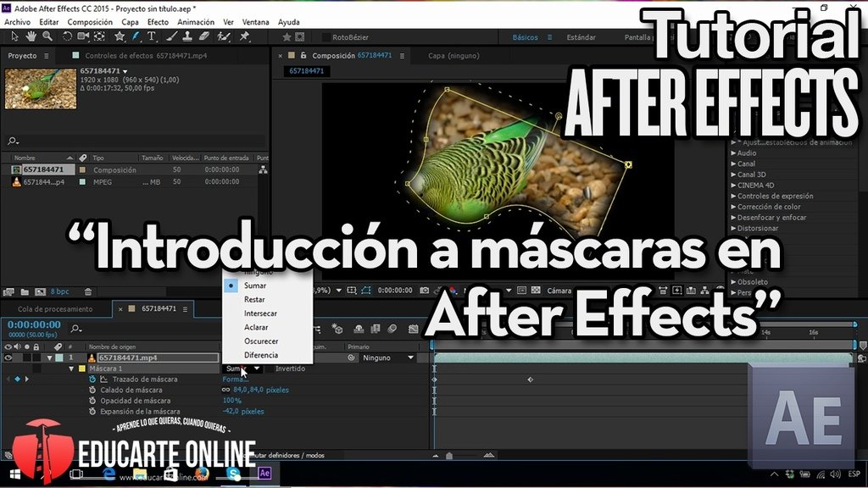Screen dimensions: 868x488
Task: Select the Pen tool
Action: pos(135,36)
